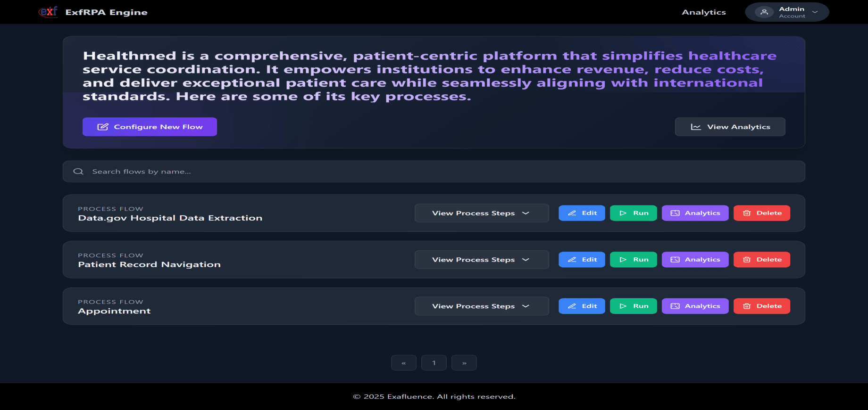Delete the Patient Record Navigation flow
The height and width of the screenshot is (410, 868).
[761, 260]
